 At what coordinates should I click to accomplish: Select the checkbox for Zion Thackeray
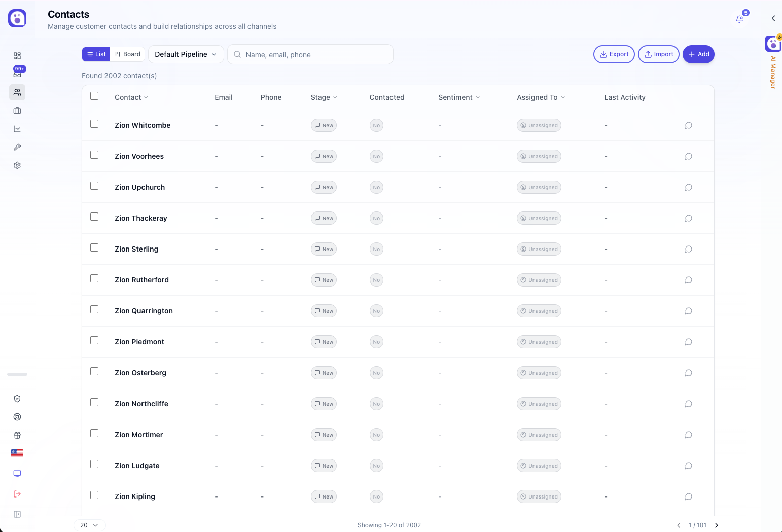(94, 217)
